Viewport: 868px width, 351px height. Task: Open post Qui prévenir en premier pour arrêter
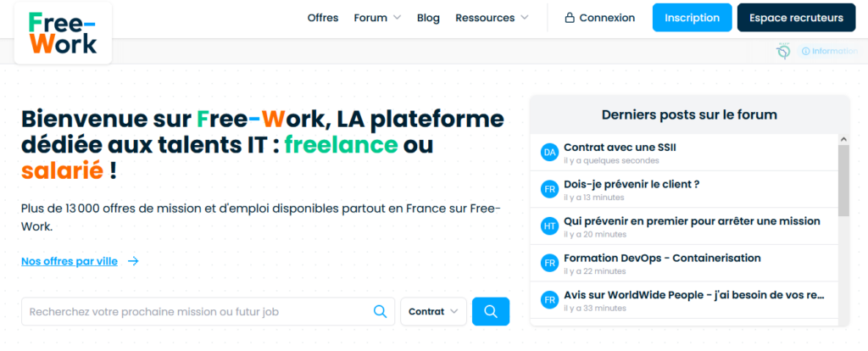692,221
